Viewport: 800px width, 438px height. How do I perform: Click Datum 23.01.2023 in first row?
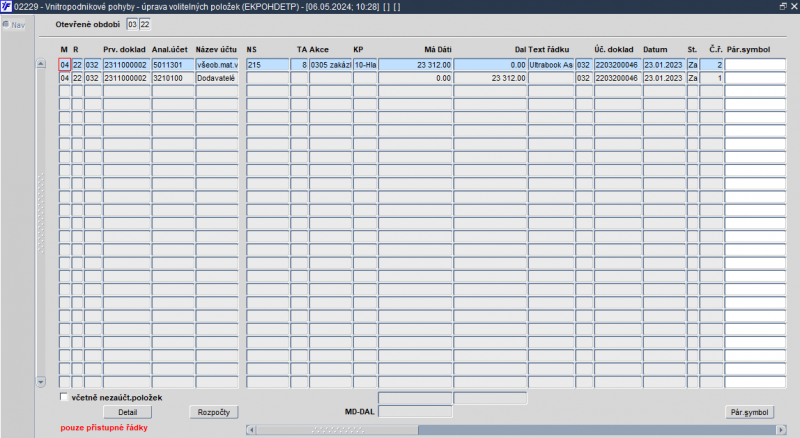pyautogui.click(x=664, y=65)
